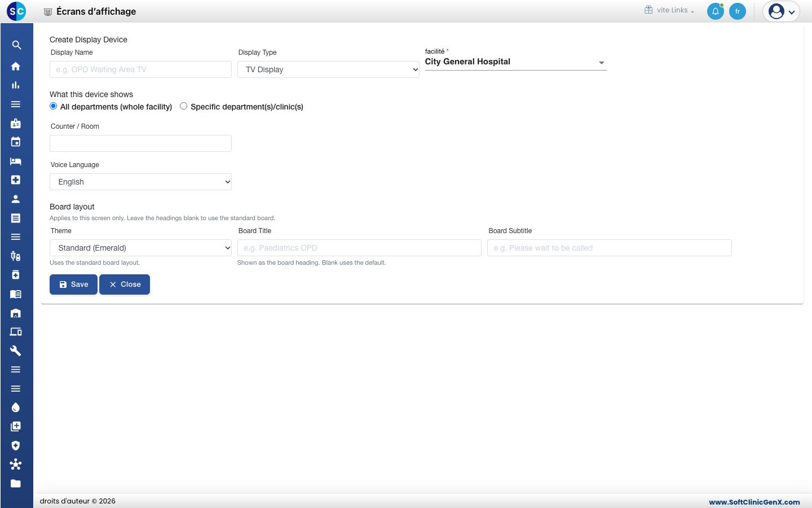Switch language using the fr button

pyautogui.click(x=738, y=11)
